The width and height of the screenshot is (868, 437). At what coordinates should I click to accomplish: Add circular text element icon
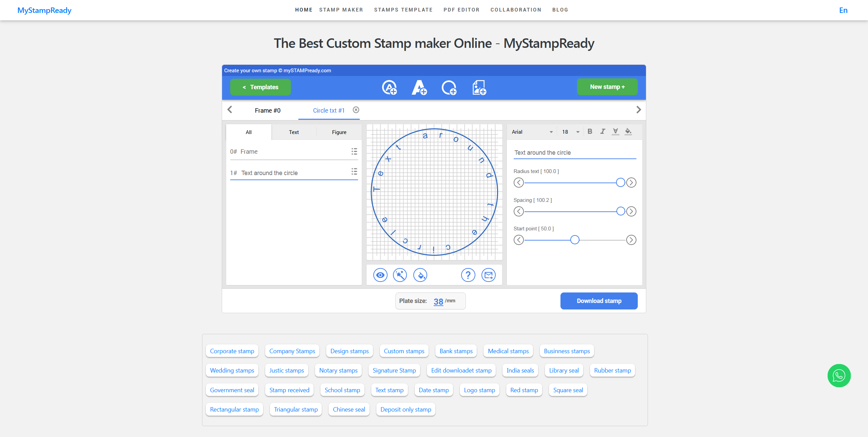click(x=389, y=87)
